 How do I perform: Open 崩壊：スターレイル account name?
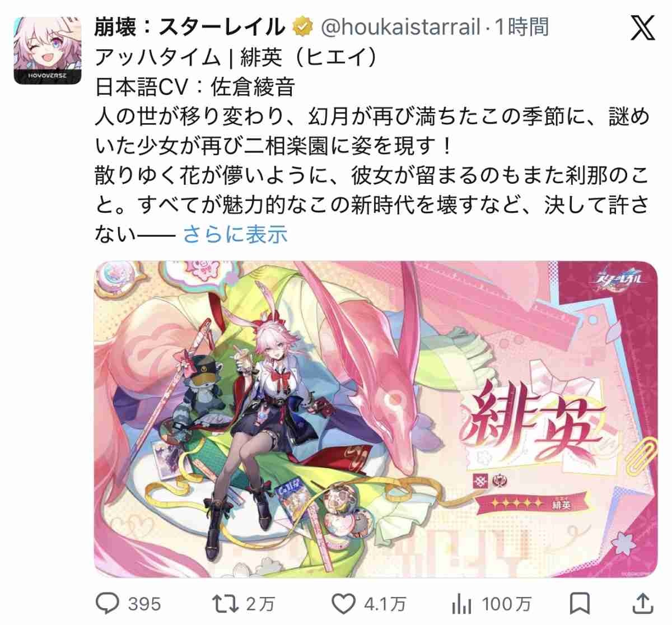click(190, 27)
